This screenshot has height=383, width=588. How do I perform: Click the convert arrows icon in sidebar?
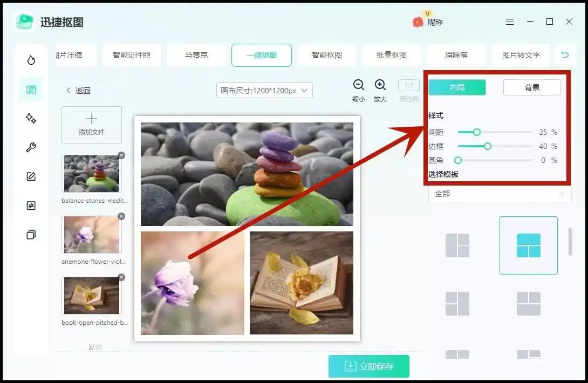tap(31, 206)
